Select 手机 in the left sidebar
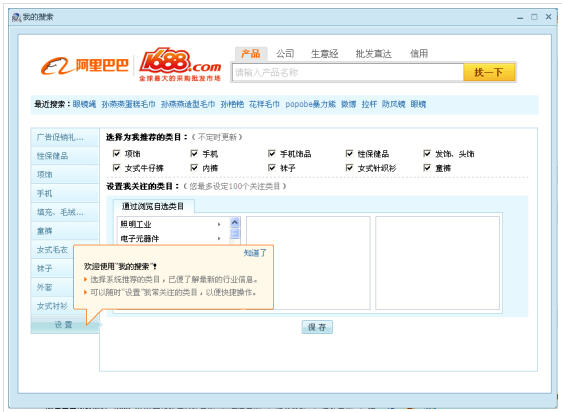The height and width of the screenshot is (412, 562). [x=65, y=193]
